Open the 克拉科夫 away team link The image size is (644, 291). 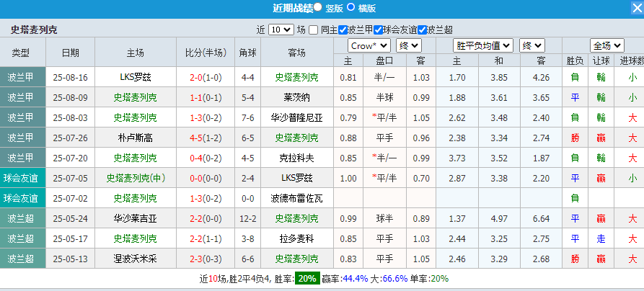coord(296,158)
